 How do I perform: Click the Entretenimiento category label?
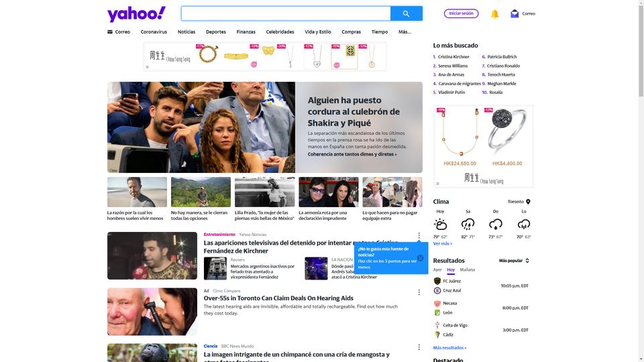tap(219, 235)
